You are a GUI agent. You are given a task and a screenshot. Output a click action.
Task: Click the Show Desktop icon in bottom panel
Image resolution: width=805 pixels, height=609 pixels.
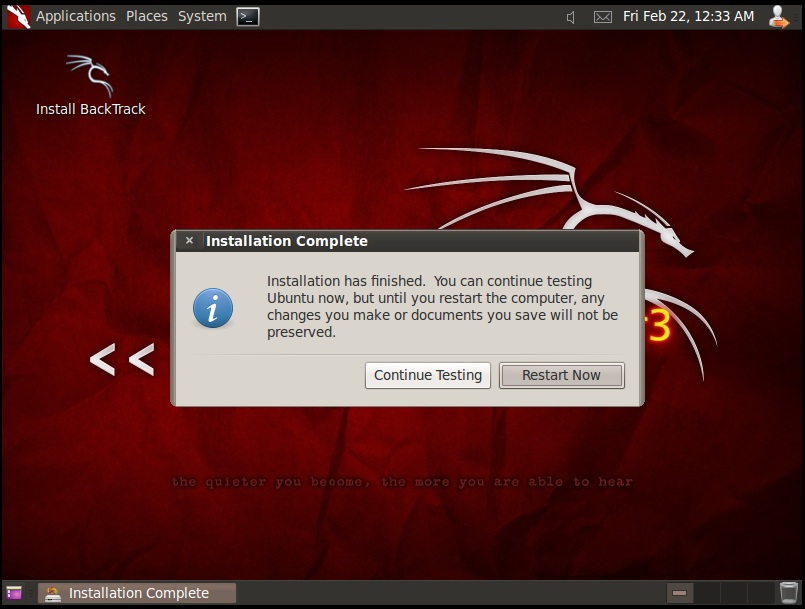click(x=14, y=593)
